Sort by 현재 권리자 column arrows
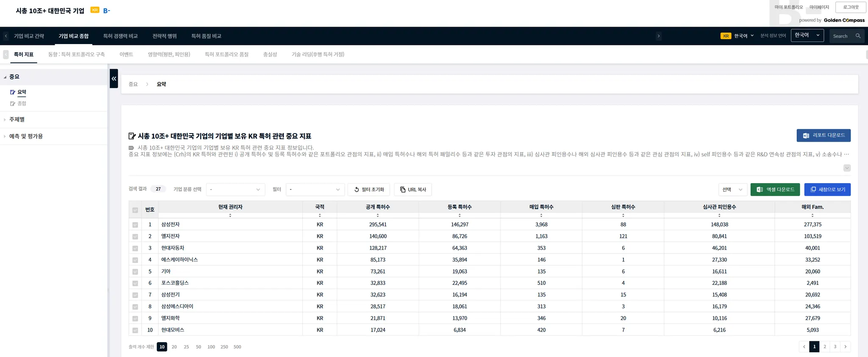This screenshot has height=357, width=868. pyautogui.click(x=230, y=215)
